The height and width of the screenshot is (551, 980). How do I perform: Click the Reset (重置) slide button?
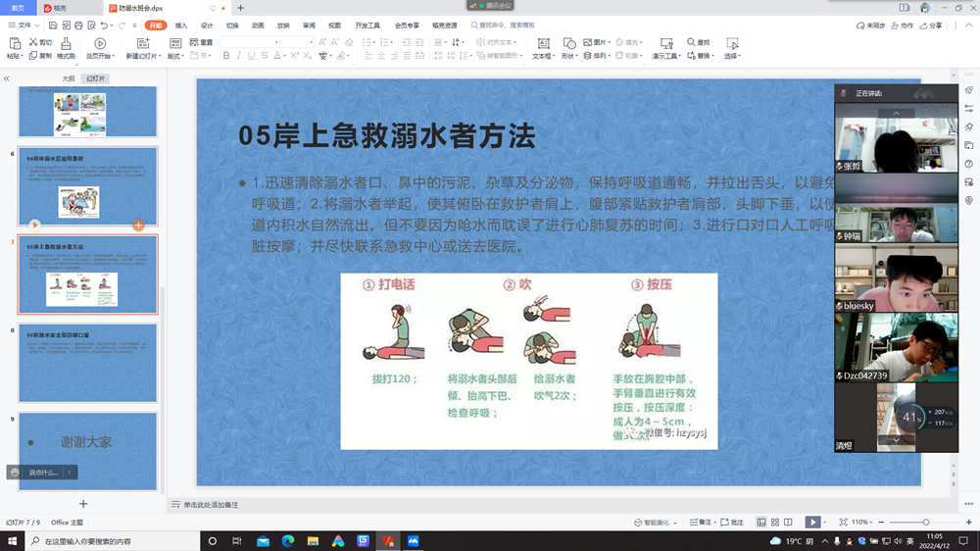click(x=201, y=42)
